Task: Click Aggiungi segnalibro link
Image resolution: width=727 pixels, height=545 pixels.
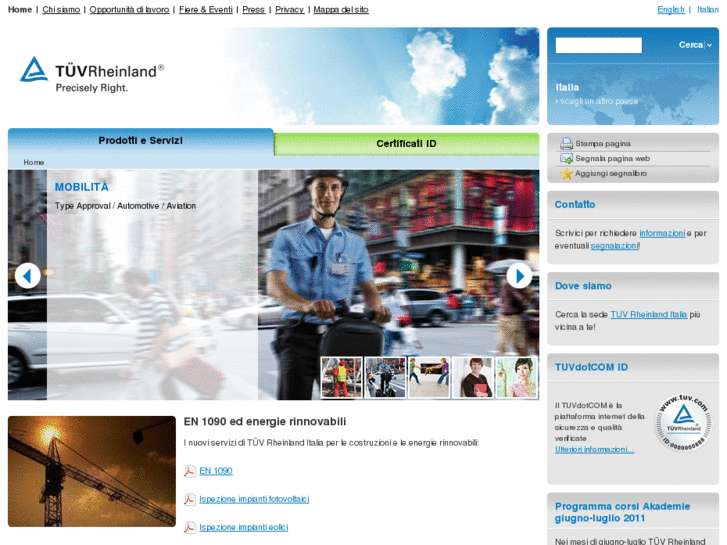Action: [611, 173]
